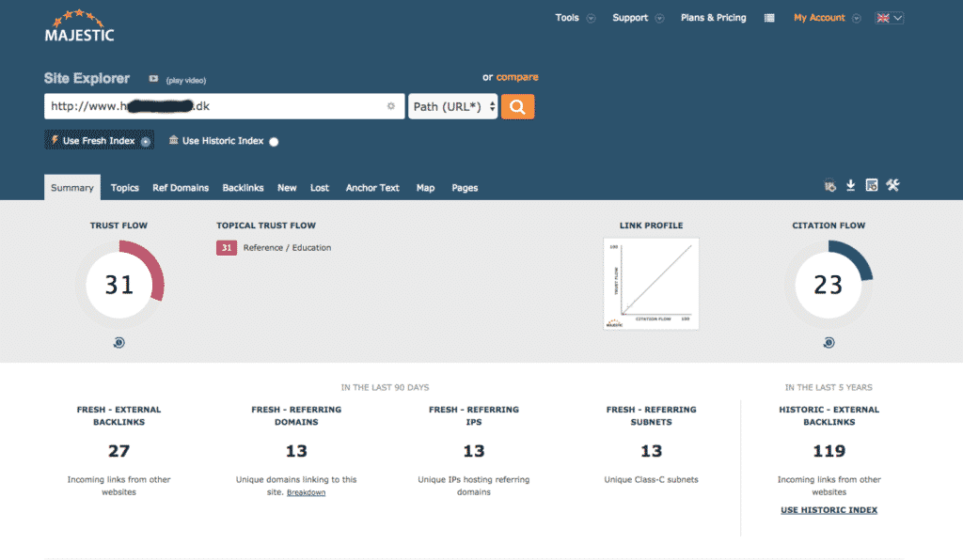This screenshot has width=963, height=560.
Task: Click the compare link
Action: pos(517,77)
